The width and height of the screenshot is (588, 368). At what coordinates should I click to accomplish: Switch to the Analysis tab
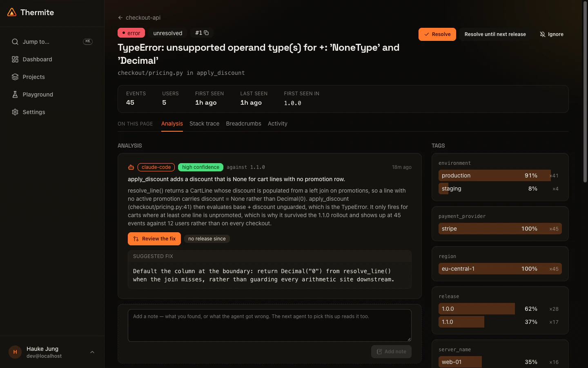tap(172, 123)
